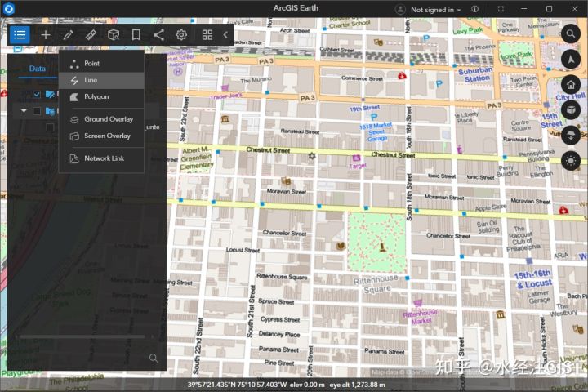Choose Polygon from the draw menu
Screen dimensions: 588x392
tap(101, 97)
